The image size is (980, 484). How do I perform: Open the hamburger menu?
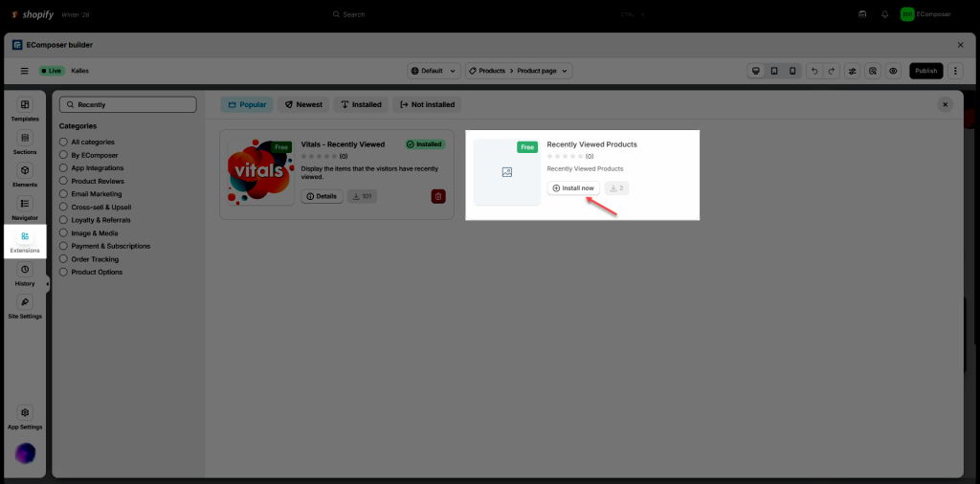click(25, 71)
